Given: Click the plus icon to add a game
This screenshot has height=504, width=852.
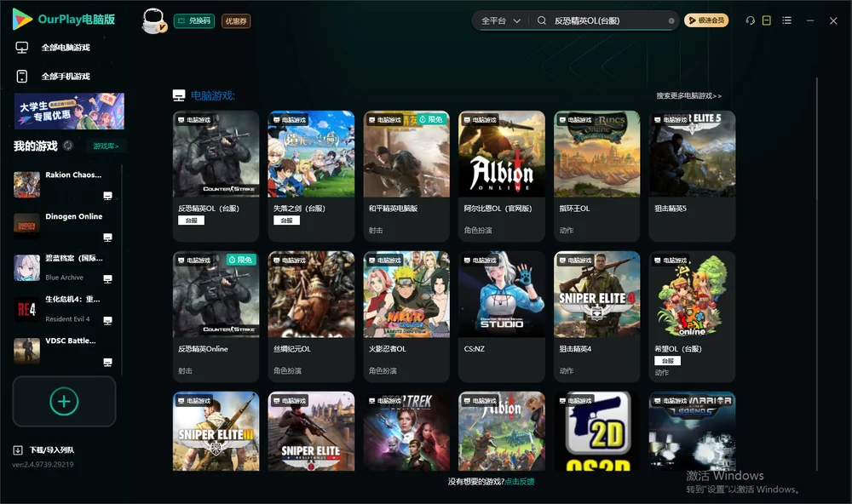Looking at the screenshot, I should [64, 401].
